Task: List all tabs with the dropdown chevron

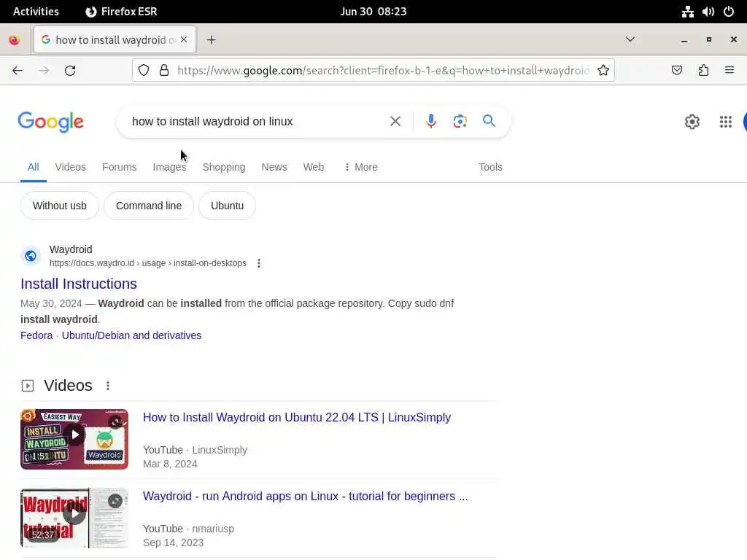Action: 630,39
